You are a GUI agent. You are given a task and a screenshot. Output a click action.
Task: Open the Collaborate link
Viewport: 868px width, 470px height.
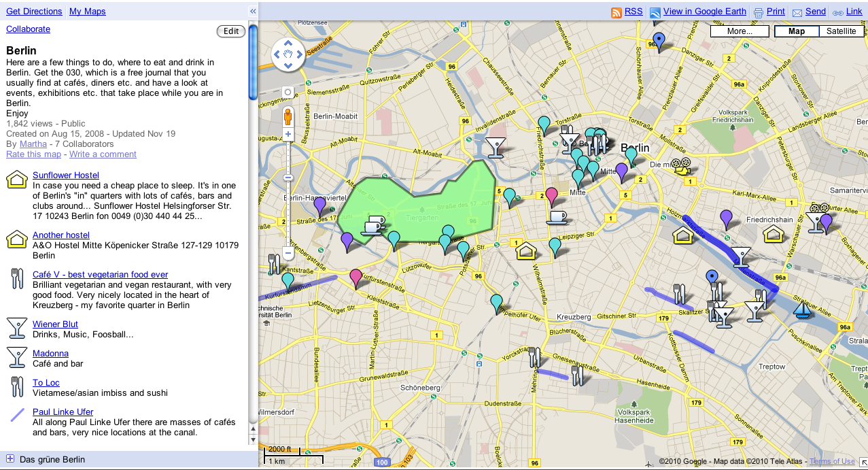click(28, 29)
